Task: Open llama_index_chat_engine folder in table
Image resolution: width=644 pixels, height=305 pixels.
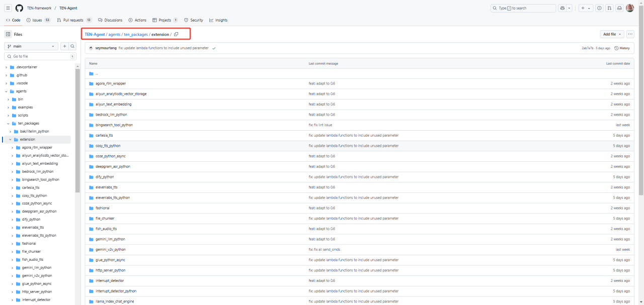Action: click(x=115, y=301)
